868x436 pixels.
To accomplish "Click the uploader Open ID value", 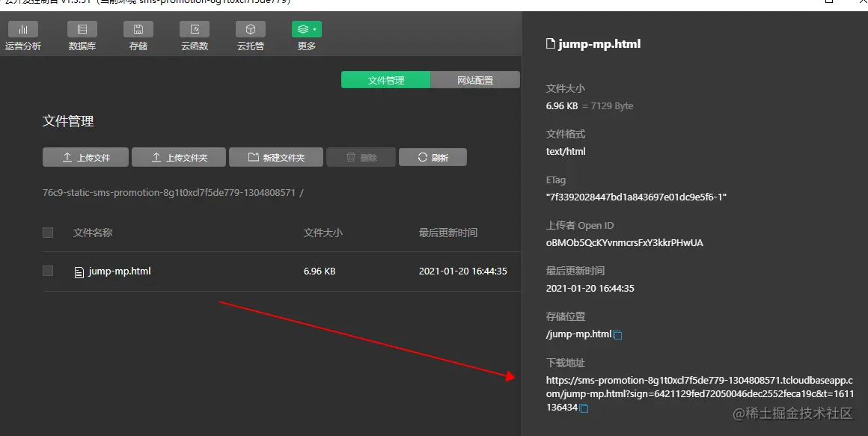I will [x=624, y=242].
